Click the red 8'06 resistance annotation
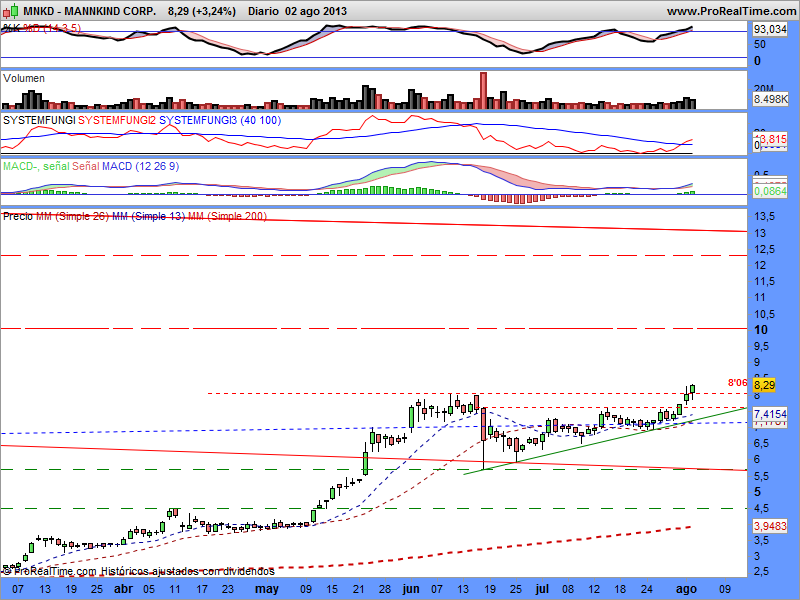 pos(737,383)
